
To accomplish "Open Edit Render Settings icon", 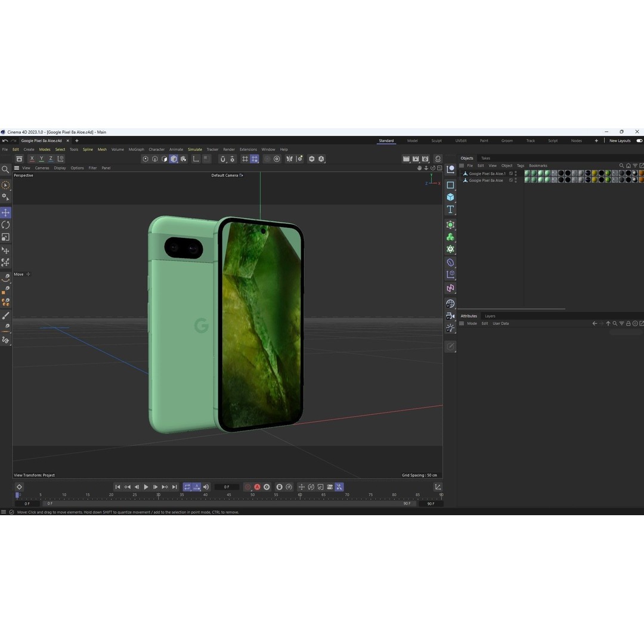I will [x=425, y=159].
